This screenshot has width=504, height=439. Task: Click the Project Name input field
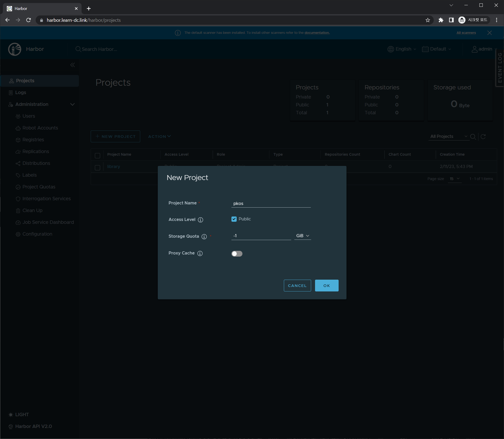point(271,203)
